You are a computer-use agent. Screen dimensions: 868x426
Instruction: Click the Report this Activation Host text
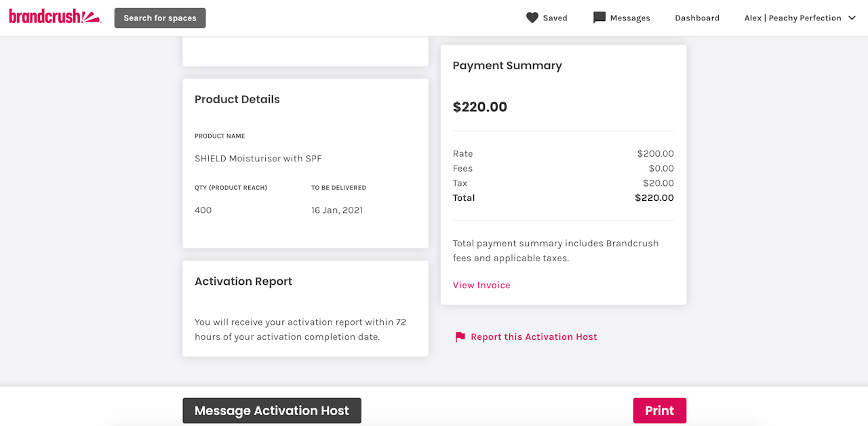(534, 337)
